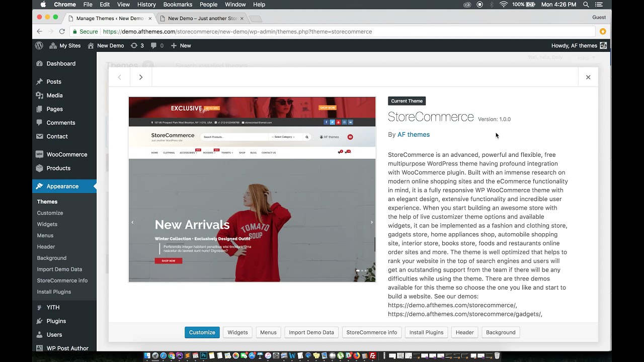The width and height of the screenshot is (644, 362).
Task: Open the WordPress logo menu in admin bar
Action: click(x=39, y=45)
